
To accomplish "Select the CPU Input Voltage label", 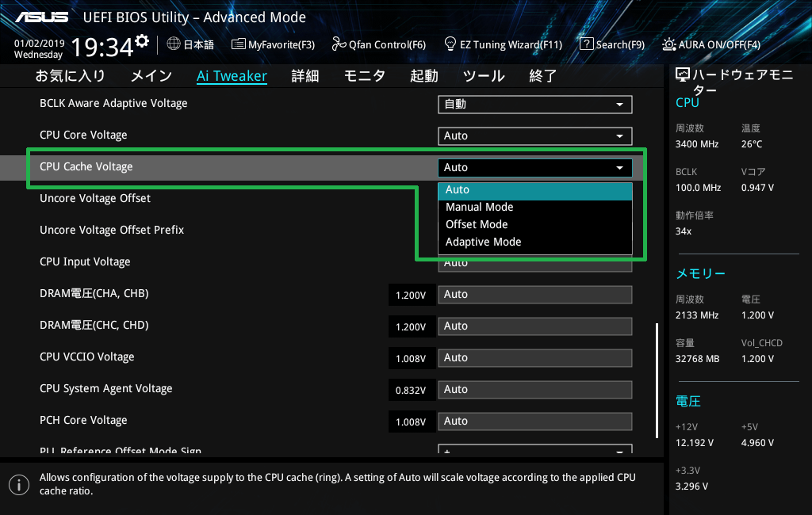I will pos(85,262).
